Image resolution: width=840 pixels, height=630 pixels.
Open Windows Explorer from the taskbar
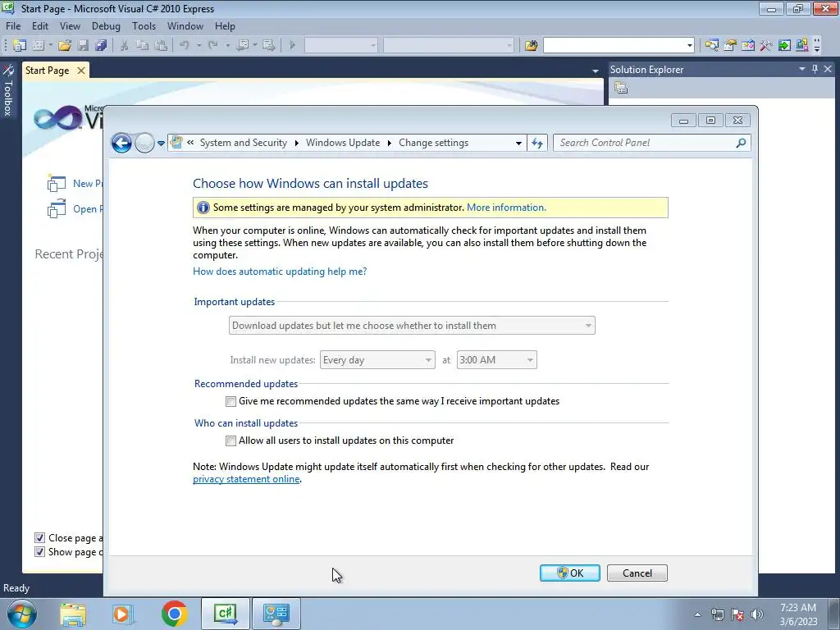click(x=73, y=614)
